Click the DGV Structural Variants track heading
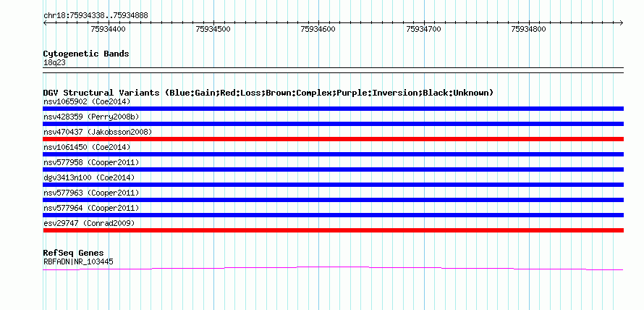The height and width of the screenshot is (310, 644). pos(268,93)
